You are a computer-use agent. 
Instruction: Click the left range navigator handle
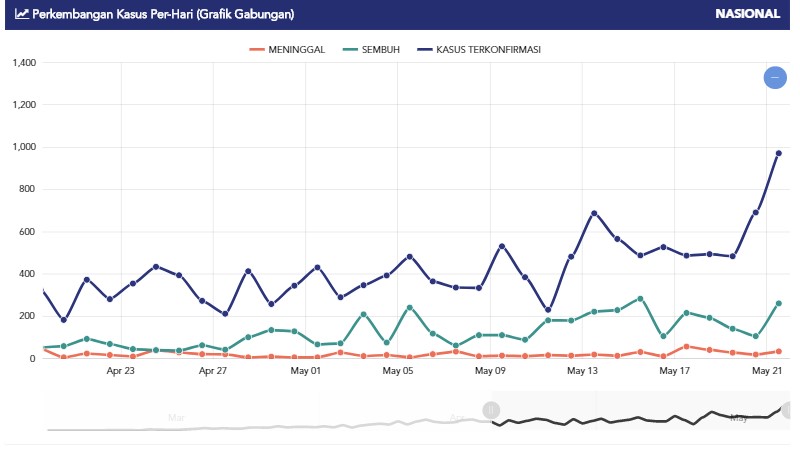point(491,410)
